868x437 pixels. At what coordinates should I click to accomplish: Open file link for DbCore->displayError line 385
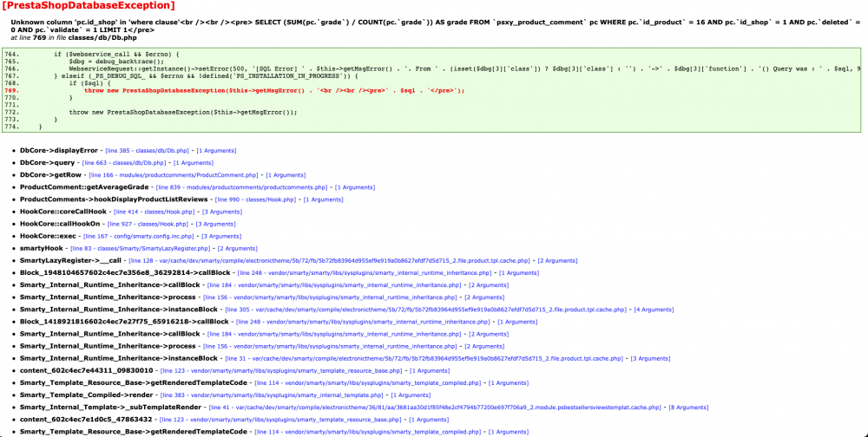(x=148, y=151)
